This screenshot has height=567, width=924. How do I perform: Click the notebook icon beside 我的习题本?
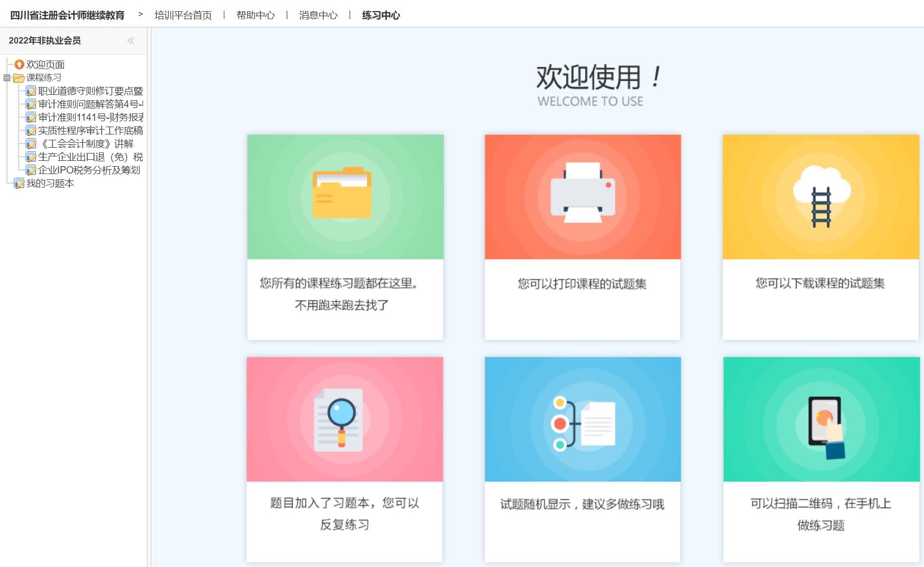click(x=20, y=184)
